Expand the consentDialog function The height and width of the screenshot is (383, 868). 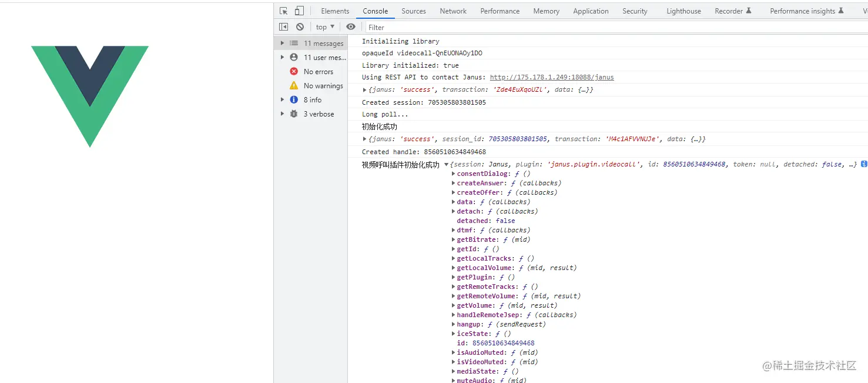[x=453, y=174]
